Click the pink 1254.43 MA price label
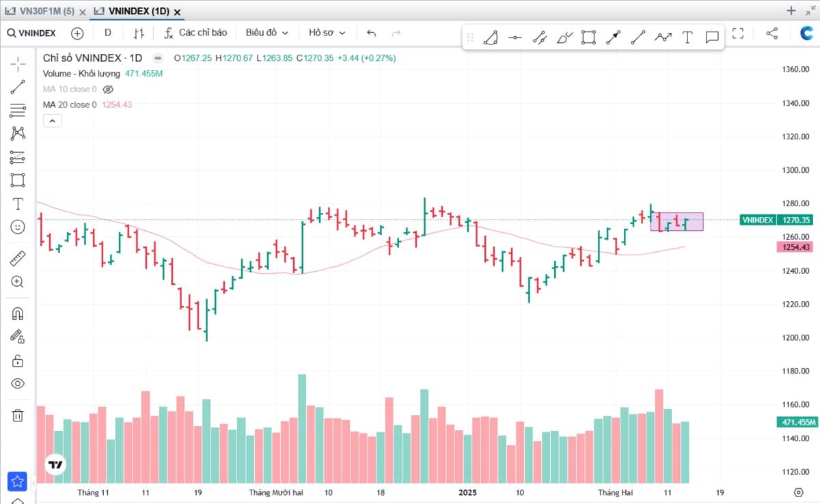This screenshot has width=820, height=504. [x=795, y=247]
